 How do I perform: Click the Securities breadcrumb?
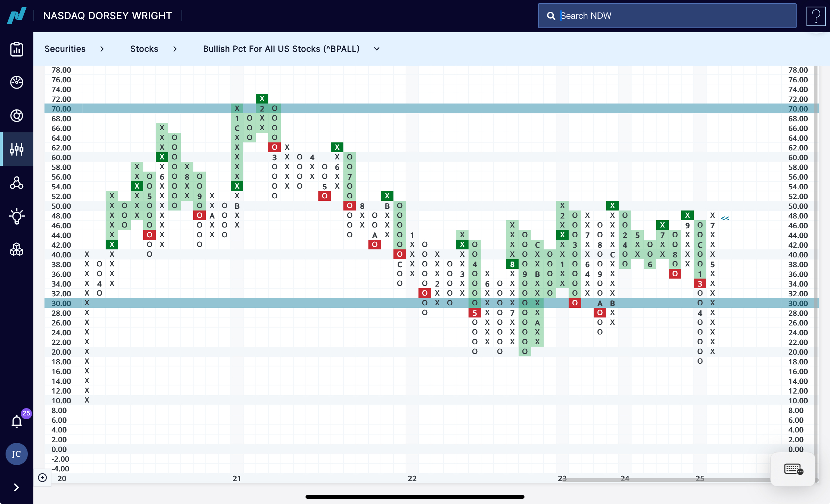(x=65, y=49)
